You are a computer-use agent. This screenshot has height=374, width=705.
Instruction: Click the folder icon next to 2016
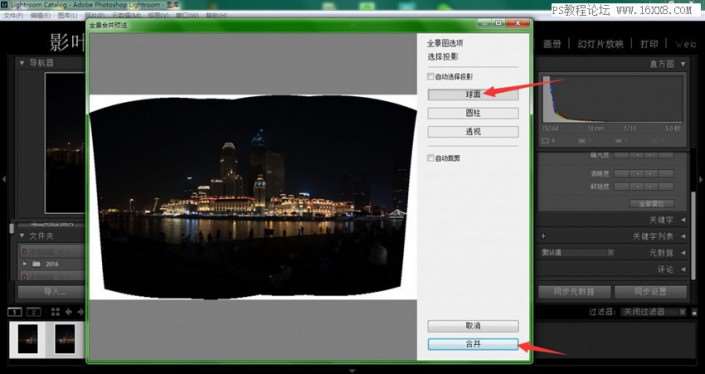(x=36, y=264)
